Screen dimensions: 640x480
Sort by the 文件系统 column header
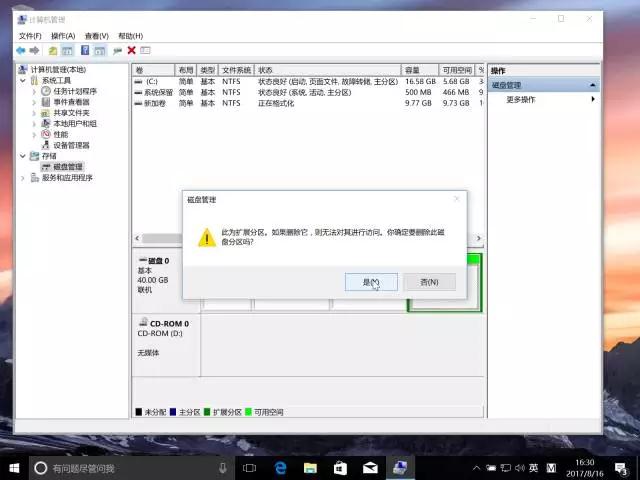coord(237,70)
